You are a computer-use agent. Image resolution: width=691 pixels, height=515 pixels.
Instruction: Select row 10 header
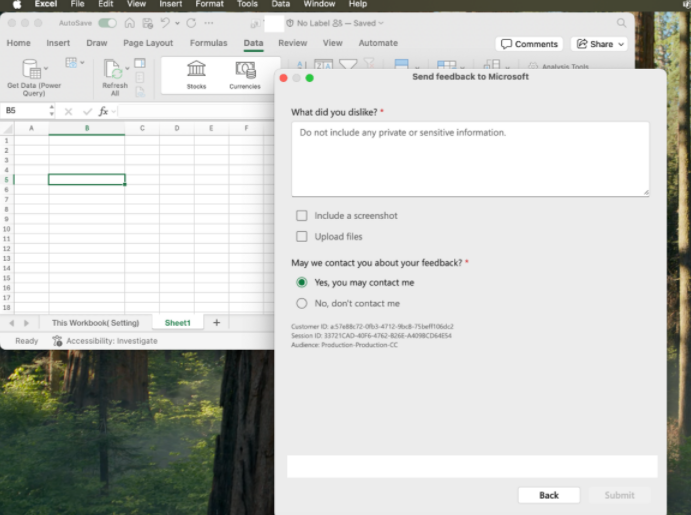(7, 229)
